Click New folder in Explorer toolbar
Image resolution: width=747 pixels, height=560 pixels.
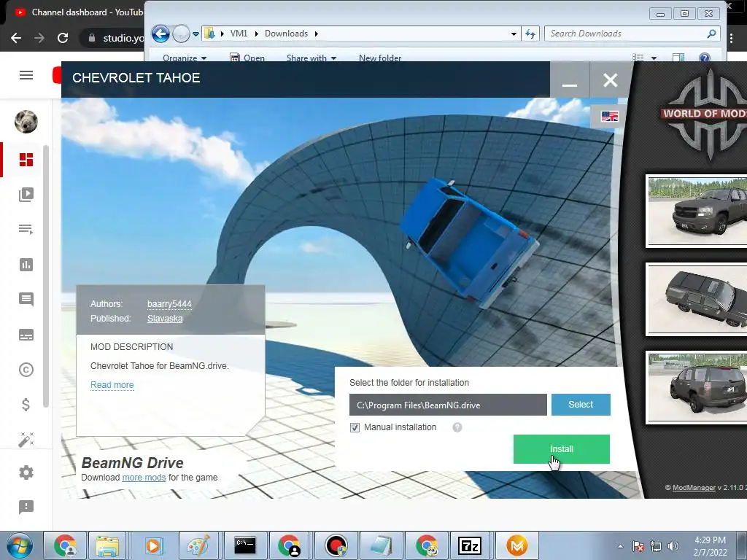point(379,58)
